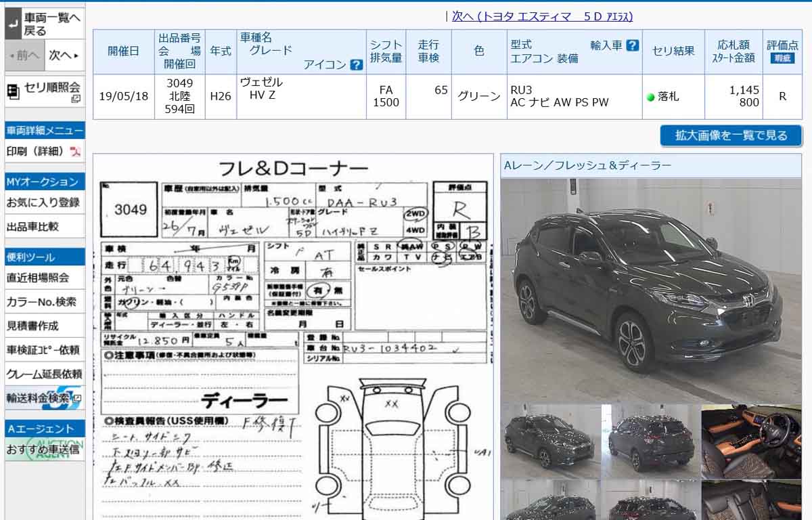812x520 pixels.
Task: Click the 便利ツール section header
Action: [45, 257]
